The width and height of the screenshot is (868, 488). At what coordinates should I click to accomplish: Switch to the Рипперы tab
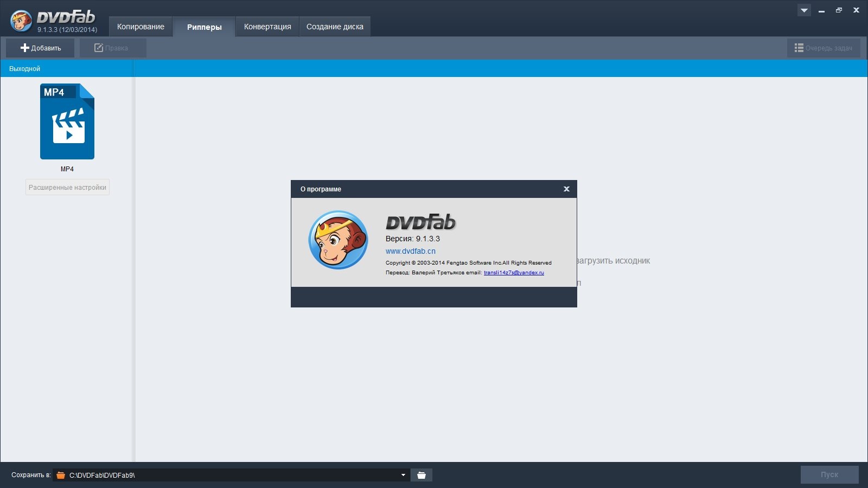(204, 27)
